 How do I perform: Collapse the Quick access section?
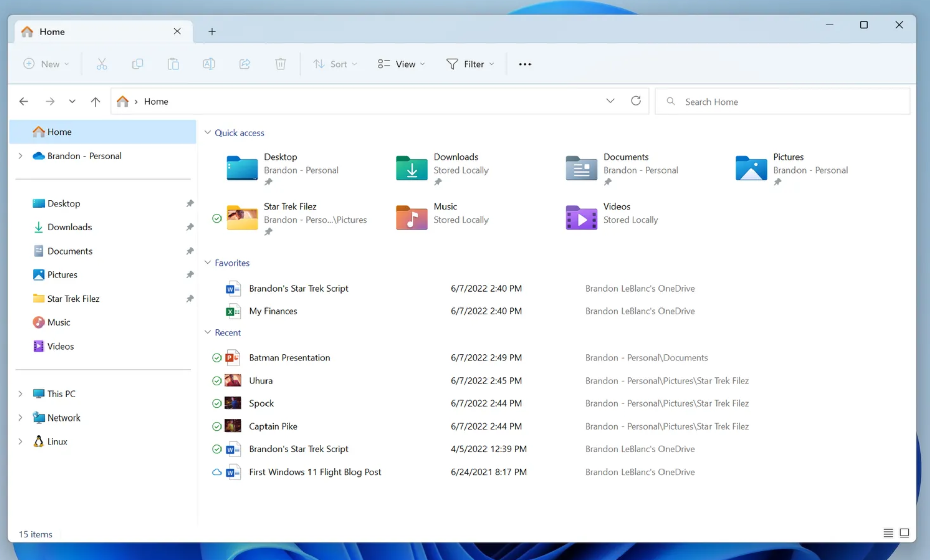coord(207,132)
